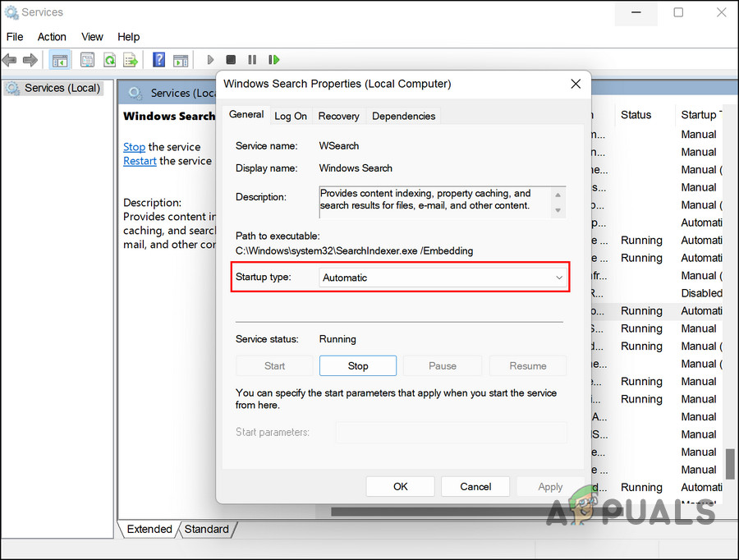Open the Help menu
Viewport: 739px width, 560px height.
click(128, 37)
